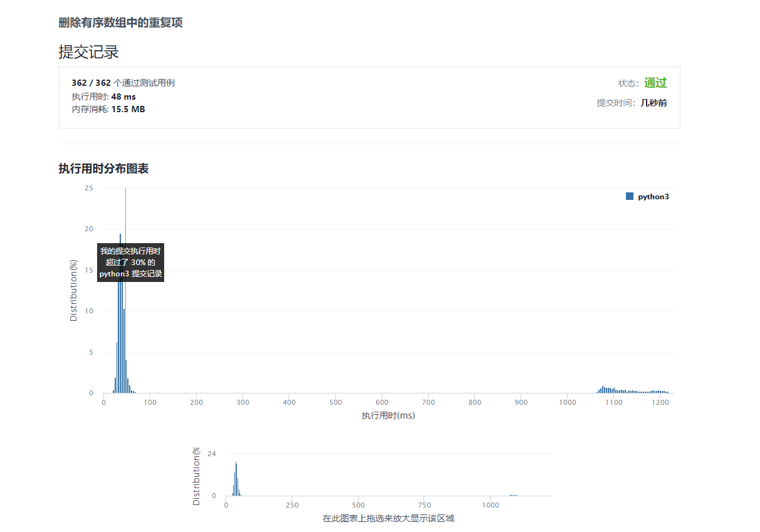Toggle the python3 legend label
This screenshot has height=532, width=760.
(x=653, y=197)
